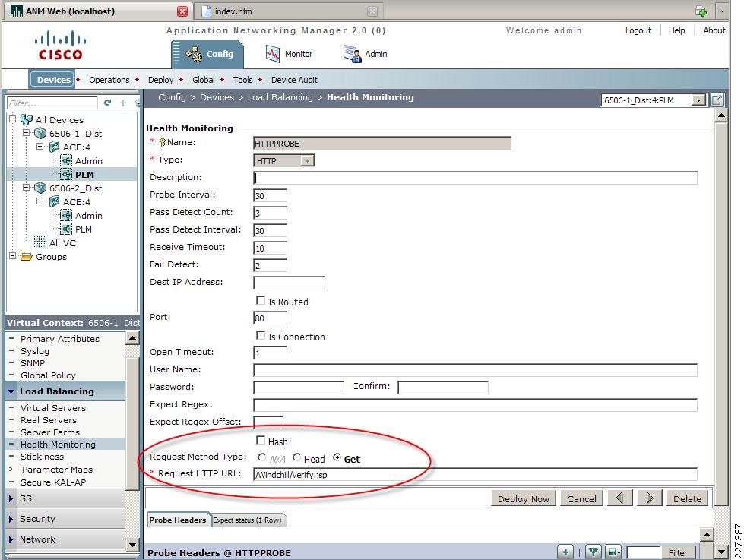The height and width of the screenshot is (560, 744).
Task: Click the Groups folder icon
Action: (27, 256)
